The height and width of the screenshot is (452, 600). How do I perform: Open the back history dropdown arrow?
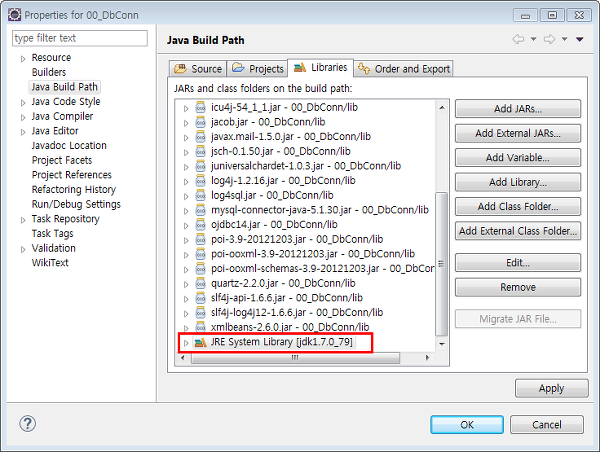[533, 39]
